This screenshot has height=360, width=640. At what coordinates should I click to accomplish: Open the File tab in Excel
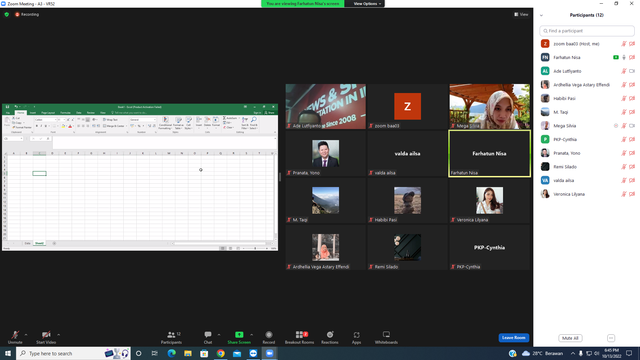[8, 113]
